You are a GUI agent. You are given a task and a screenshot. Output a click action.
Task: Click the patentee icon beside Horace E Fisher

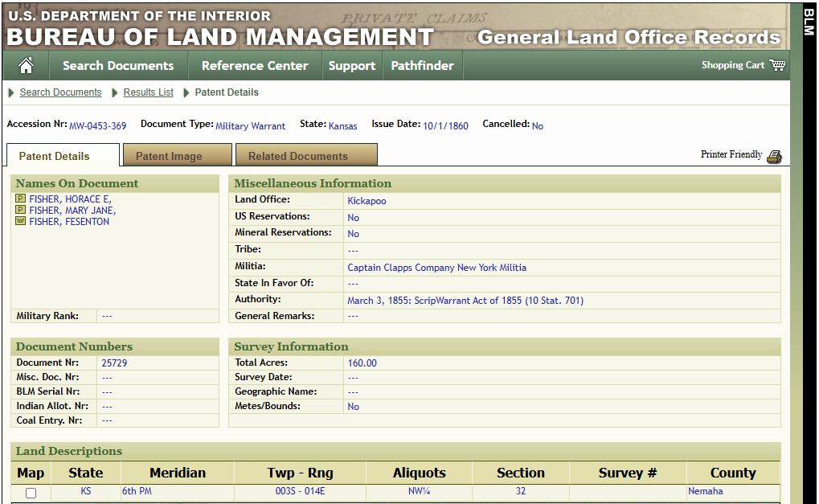pyautogui.click(x=20, y=199)
